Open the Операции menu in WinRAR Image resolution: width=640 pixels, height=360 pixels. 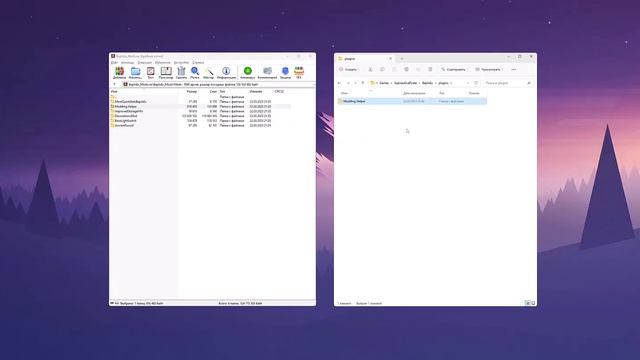(144, 62)
